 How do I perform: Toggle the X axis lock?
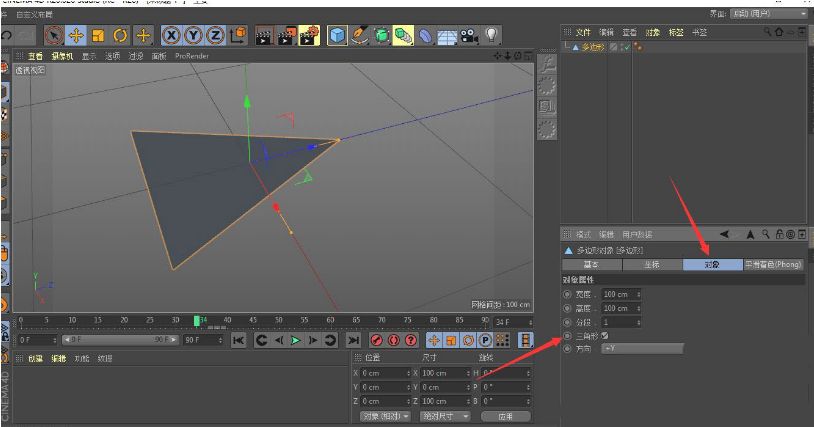[x=171, y=35]
